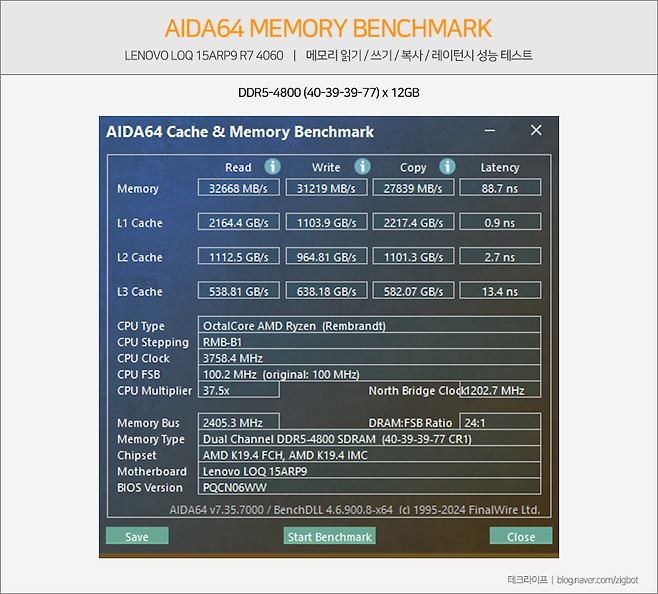Click the info icon next to Read
The image size is (658, 594).
(272, 167)
